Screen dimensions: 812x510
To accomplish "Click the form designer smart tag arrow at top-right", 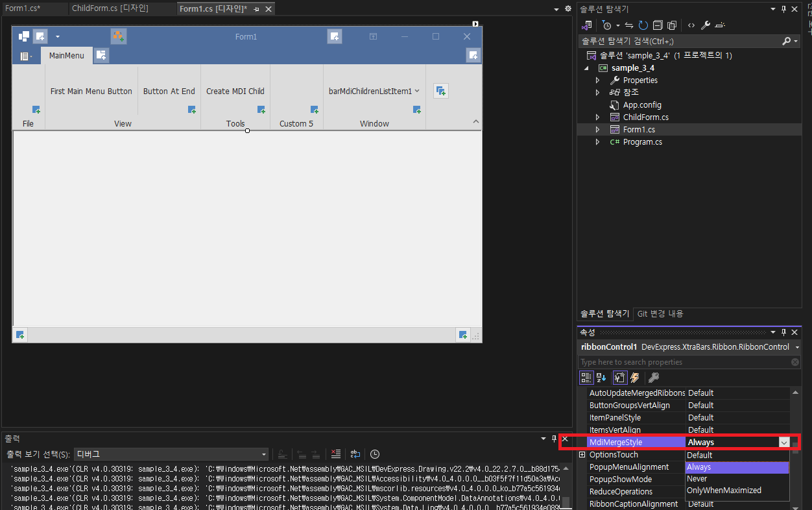I will (x=475, y=24).
